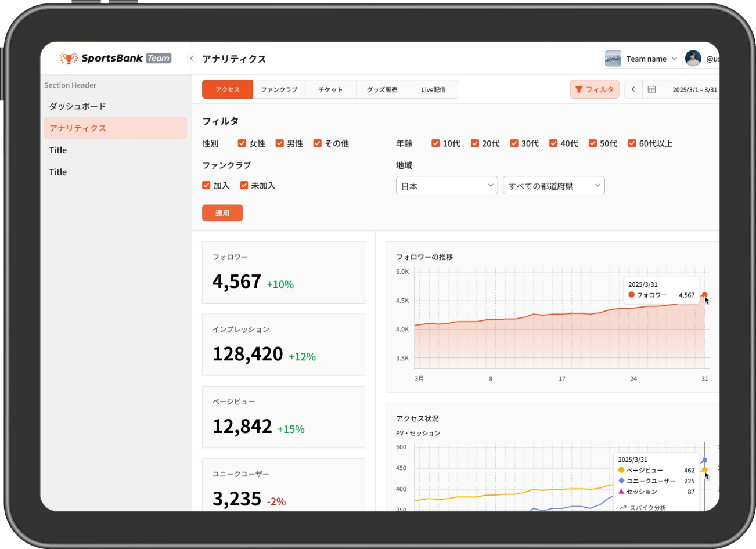Click the user avatar photo
The width and height of the screenshot is (756, 549).
(x=693, y=59)
